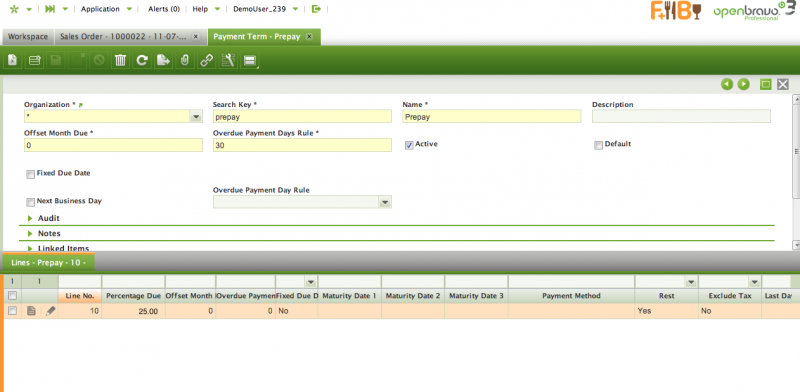Image resolution: width=800 pixels, height=392 pixels.
Task: Check the Next Business Day checkbox
Action: [31, 202]
